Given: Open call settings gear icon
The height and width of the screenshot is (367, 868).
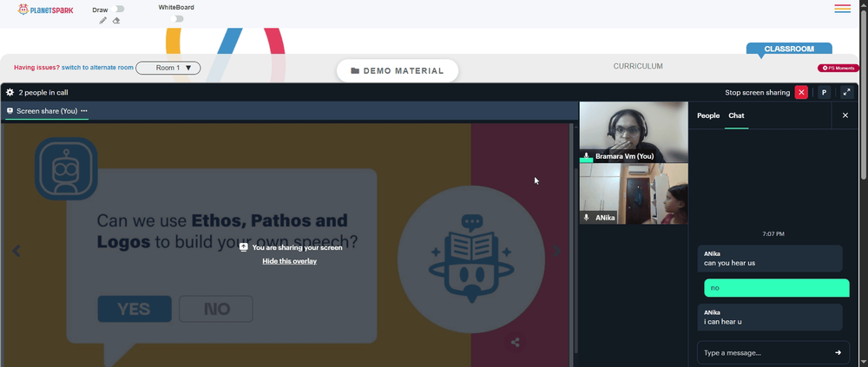Looking at the screenshot, I should point(10,93).
